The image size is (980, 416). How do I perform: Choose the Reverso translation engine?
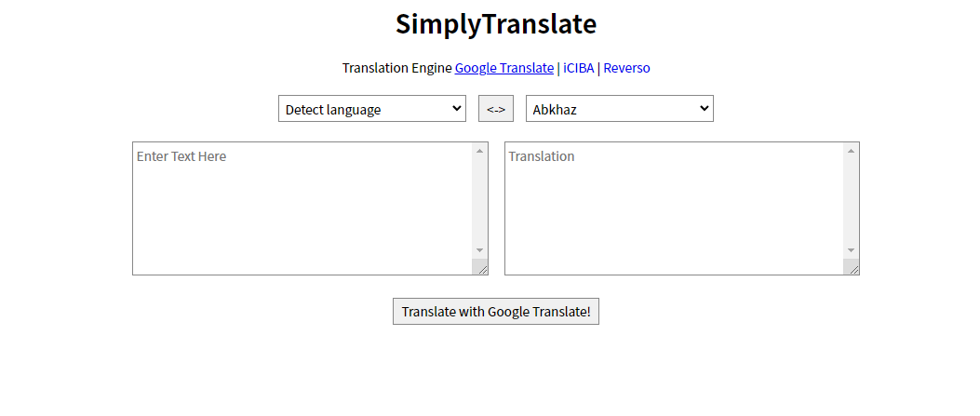point(626,68)
